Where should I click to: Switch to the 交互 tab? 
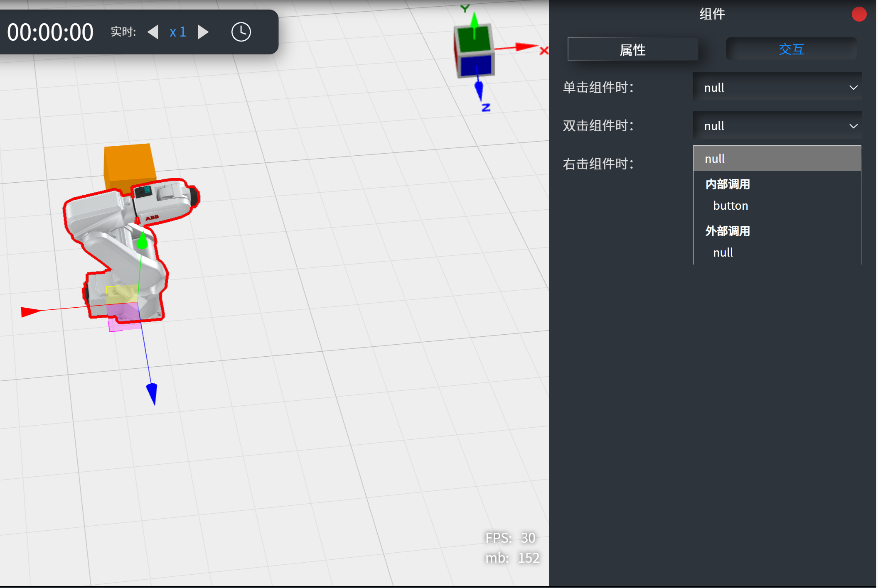pyautogui.click(x=791, y=49)
